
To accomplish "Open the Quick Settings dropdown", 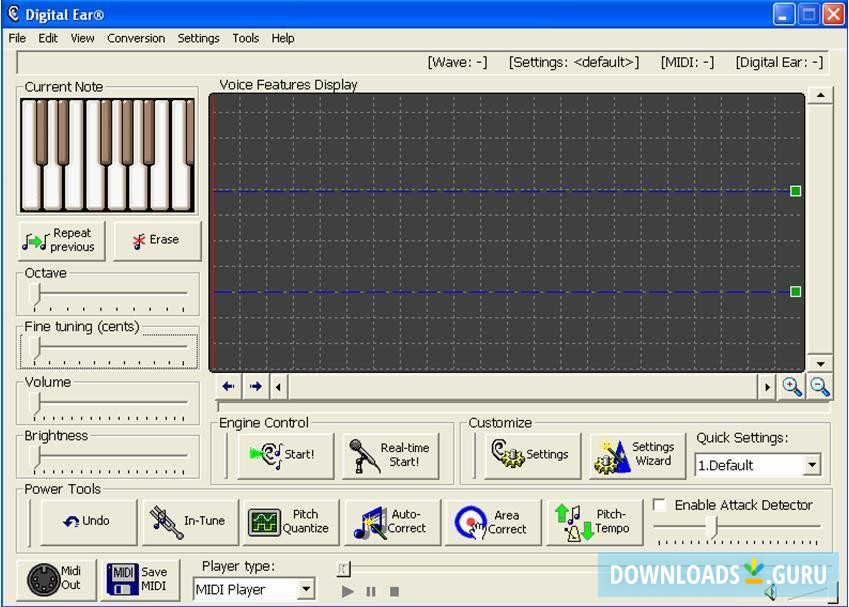I will [813, 465].
